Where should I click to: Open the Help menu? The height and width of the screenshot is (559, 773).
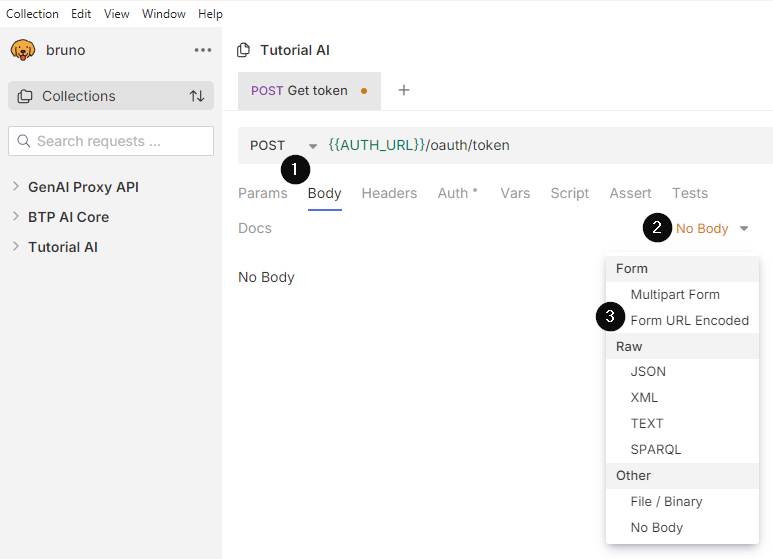click(211, 14)
